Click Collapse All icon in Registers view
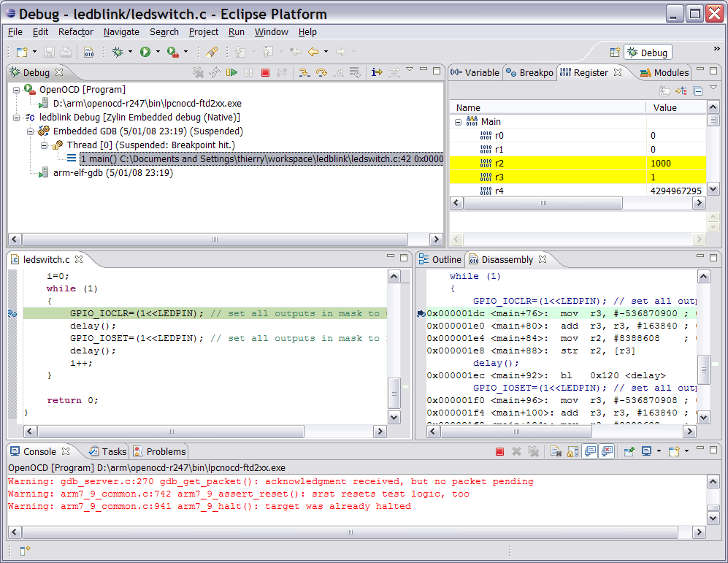The width and height of the screenshot is (728, 563). point(698,91)
